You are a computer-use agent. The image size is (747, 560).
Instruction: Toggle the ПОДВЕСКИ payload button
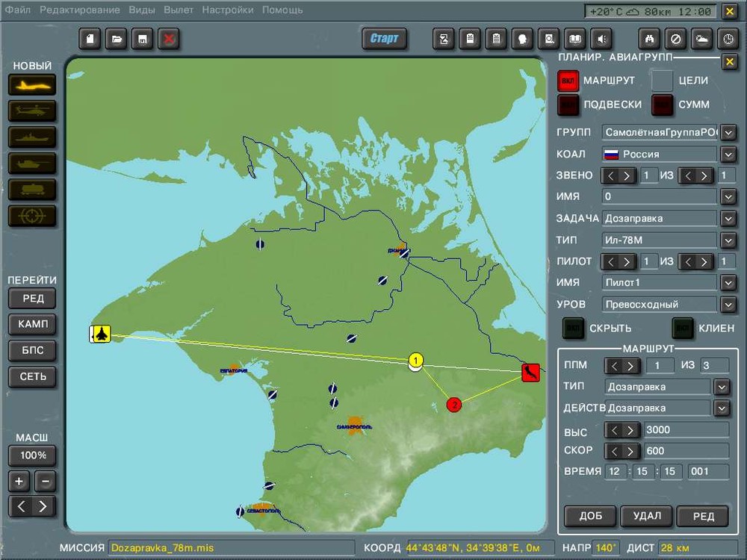pos(568,105)
